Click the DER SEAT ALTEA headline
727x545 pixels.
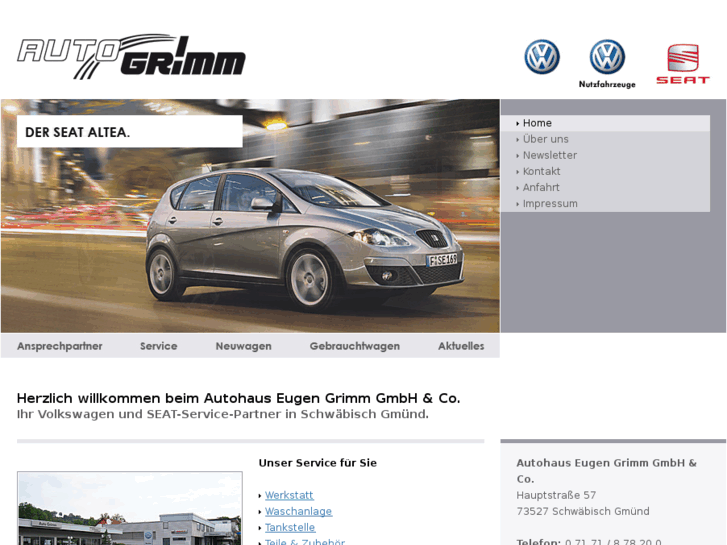click(77, 133)
